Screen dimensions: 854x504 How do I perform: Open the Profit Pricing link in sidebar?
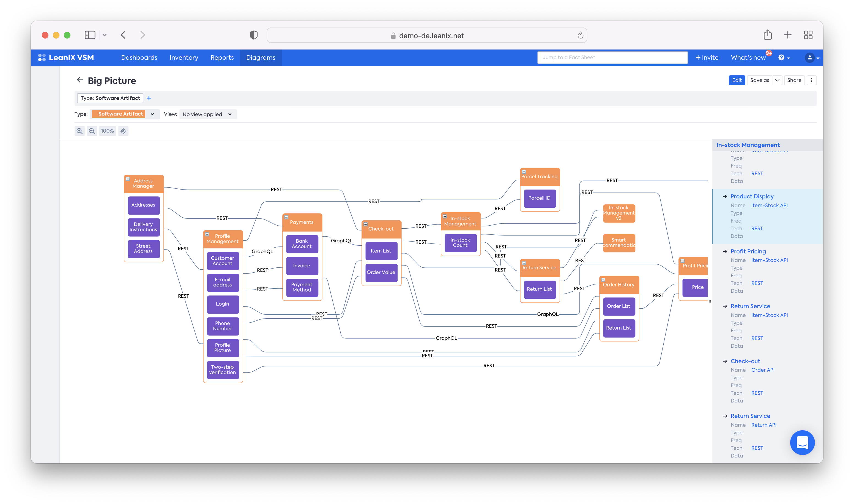click(x=748, y=251)
